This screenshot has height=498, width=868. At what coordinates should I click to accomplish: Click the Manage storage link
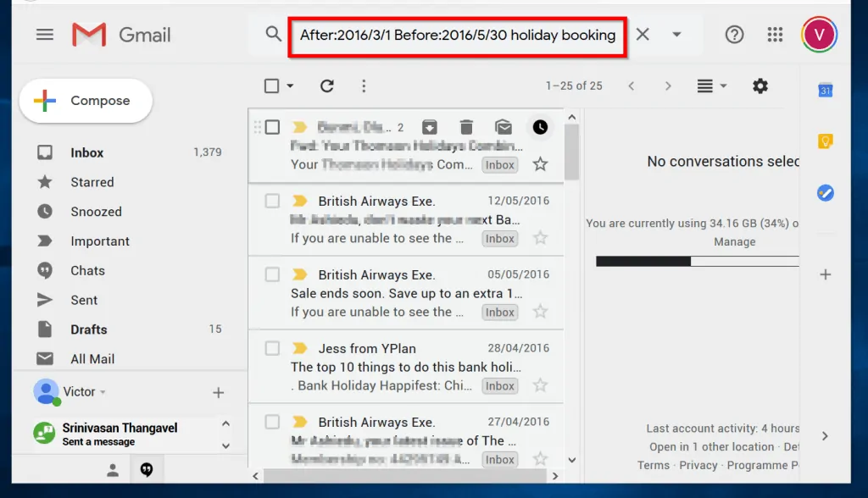click(x=734, y=241)
